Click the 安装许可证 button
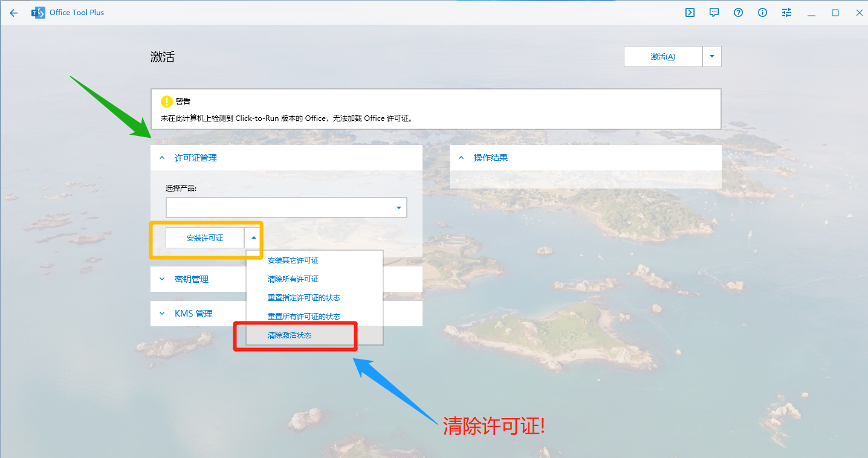The height and width of the screenshot is (458, 868). tap(205, 238)
